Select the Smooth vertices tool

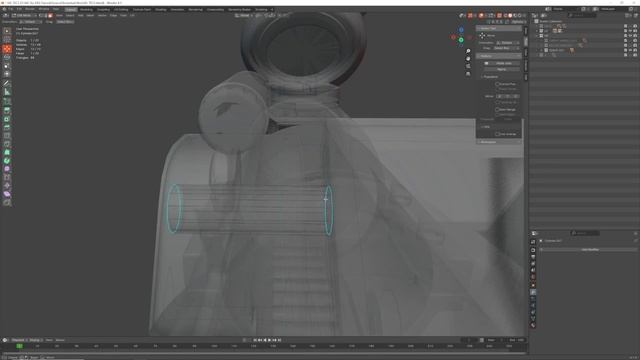[7, 169]
